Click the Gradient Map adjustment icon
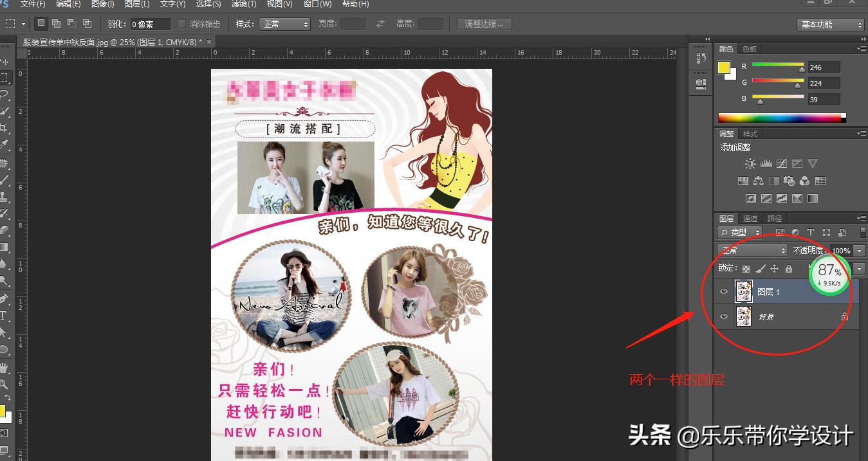 point(812,197)
